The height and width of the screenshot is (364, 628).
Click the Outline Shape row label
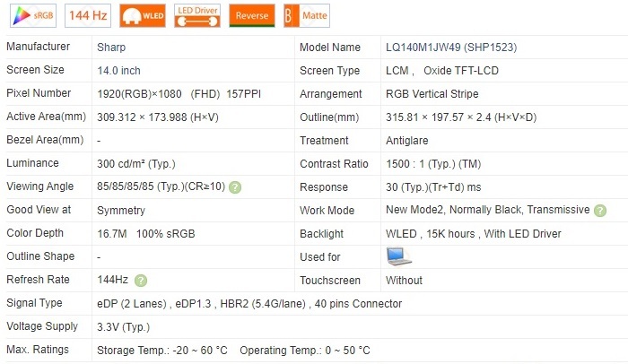click(40, 256)
